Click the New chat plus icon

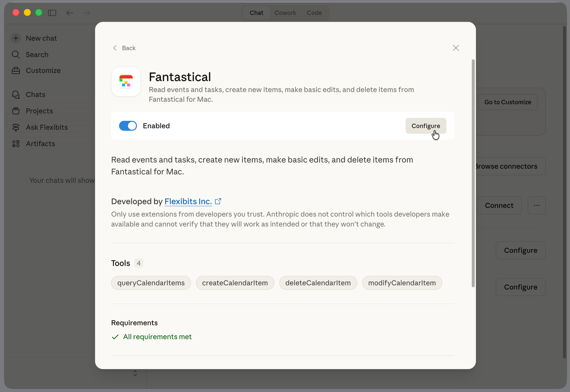click(16, 38)
